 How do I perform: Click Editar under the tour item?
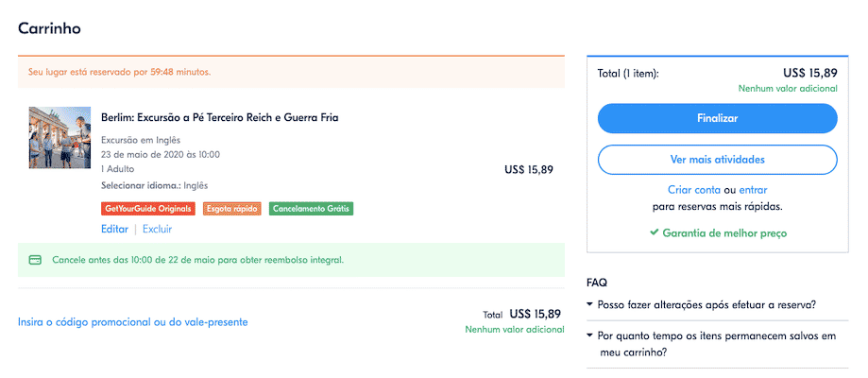[114, 229]
